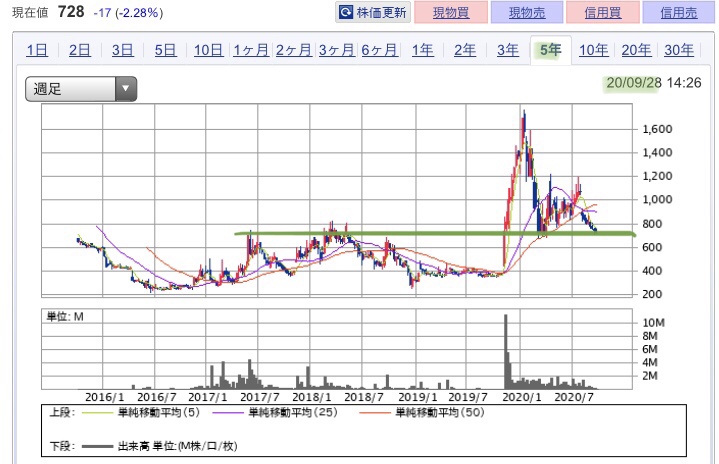Click the 2020/7 date axis label
This screenshot has height=464, width=719.
point(574,397)
